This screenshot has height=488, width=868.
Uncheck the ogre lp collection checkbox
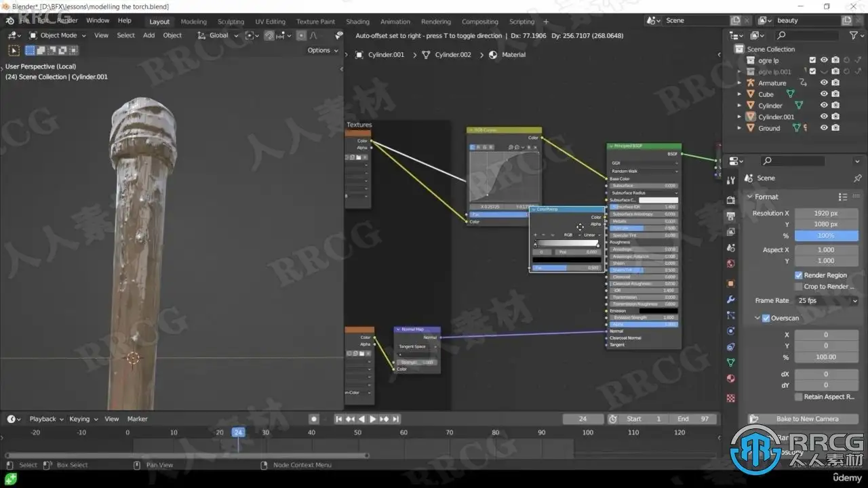[812, 60]
